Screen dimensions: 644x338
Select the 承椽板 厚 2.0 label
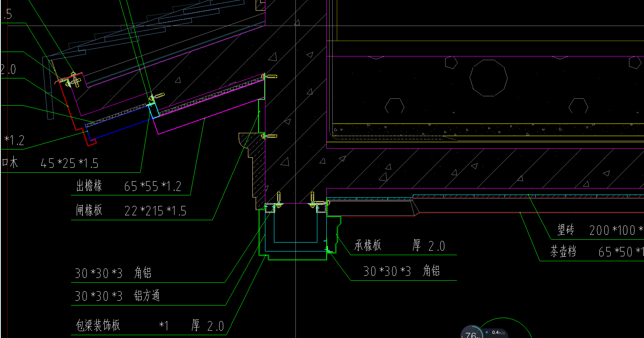[400, 245]
